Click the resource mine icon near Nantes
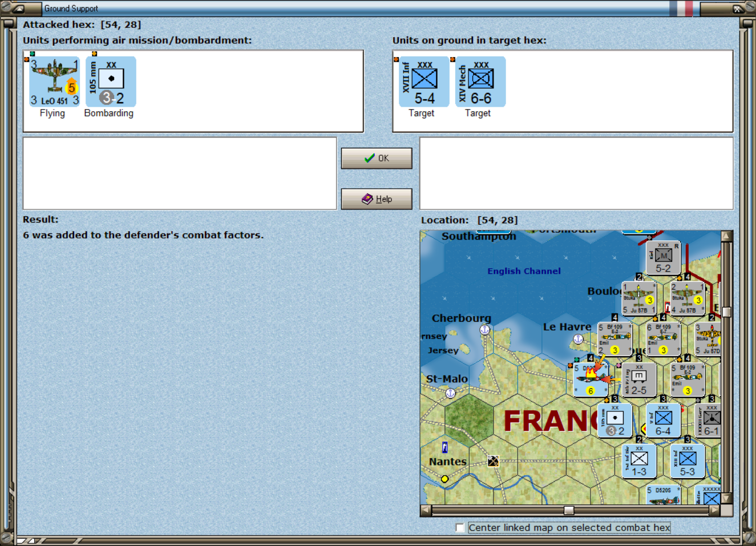 point(494,461)
